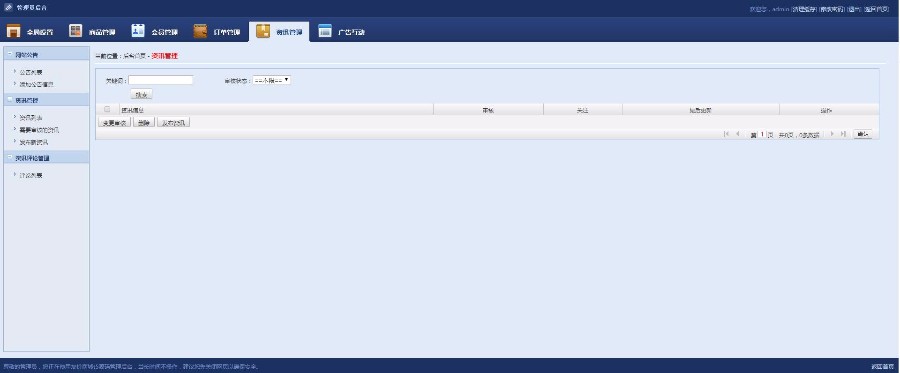The height and width of the screenshot is (373, 900).
Task: Open 公告列表 in the sidebar
Action: pyautogui.click(x=30, y=72)
